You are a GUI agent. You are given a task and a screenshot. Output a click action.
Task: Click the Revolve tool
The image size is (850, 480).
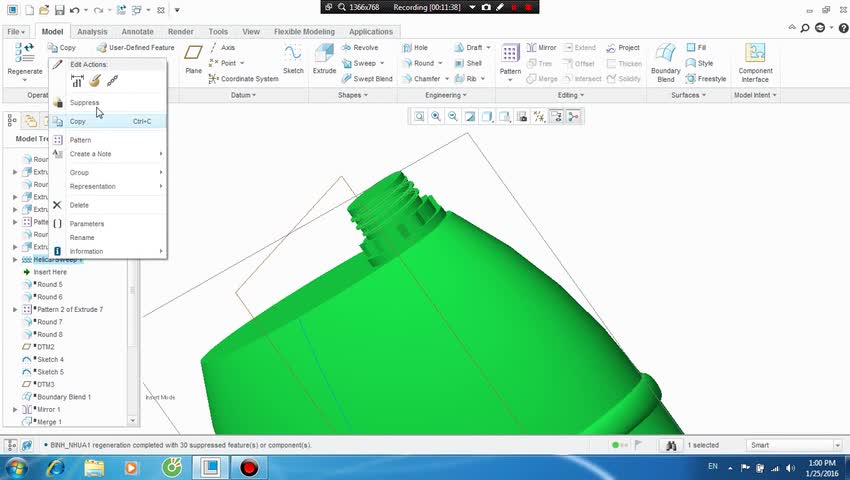click(360, 48)
